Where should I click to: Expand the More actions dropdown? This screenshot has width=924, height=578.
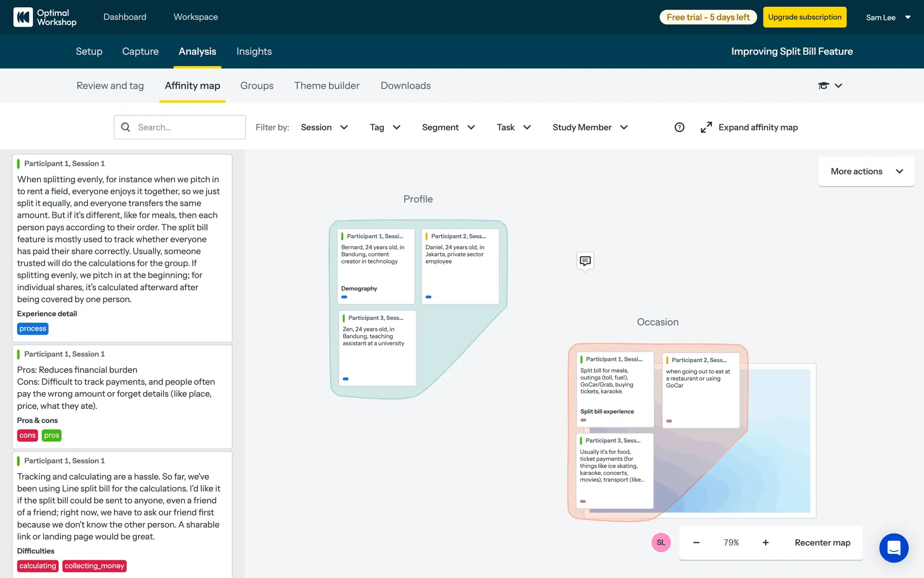[866, 171]
